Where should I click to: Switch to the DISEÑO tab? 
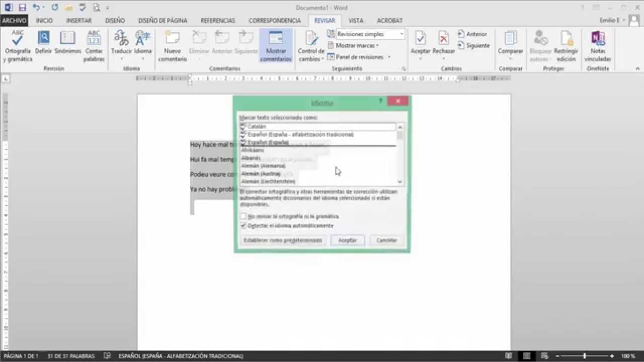[x=115, y=21]
